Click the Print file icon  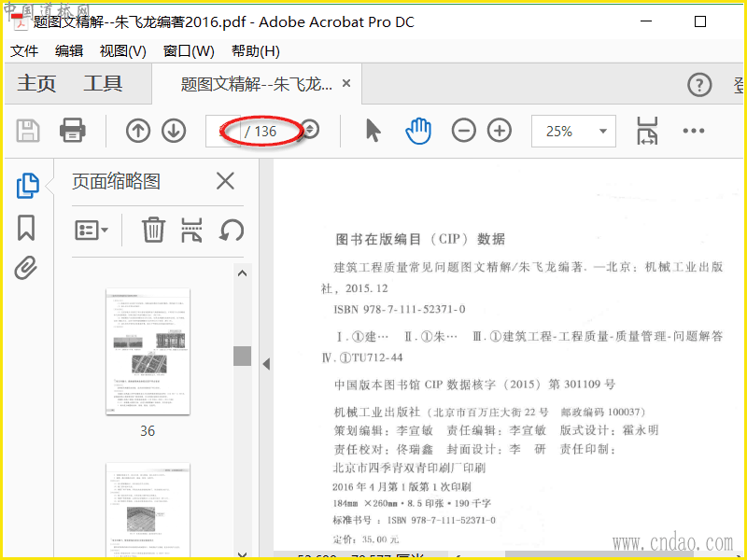(73, 131)
